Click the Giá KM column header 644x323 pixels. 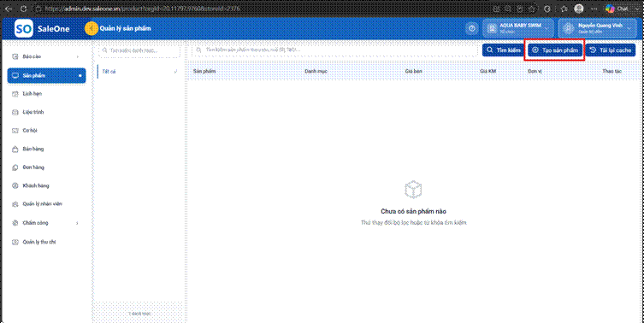[488, 72]
